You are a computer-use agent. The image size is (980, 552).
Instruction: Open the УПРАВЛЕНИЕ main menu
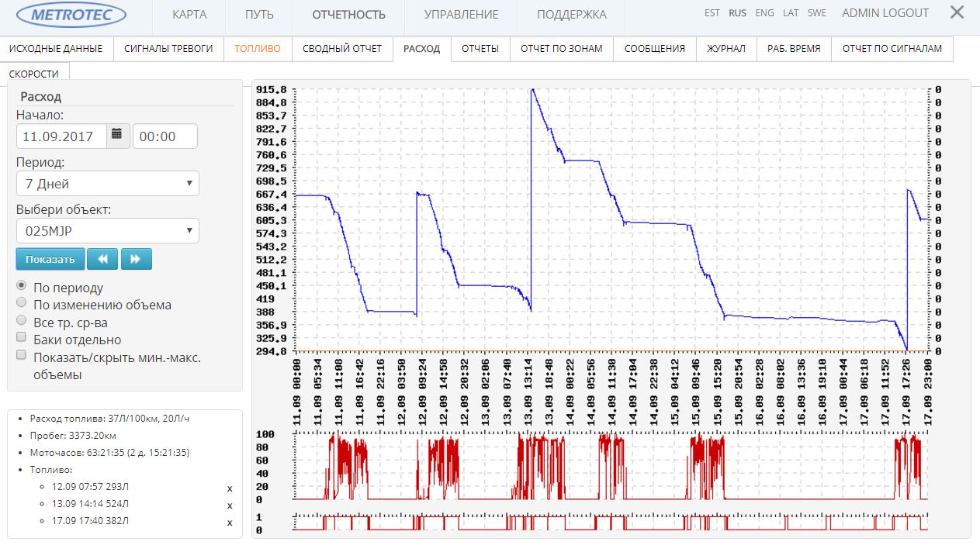[x=461, y=14]
